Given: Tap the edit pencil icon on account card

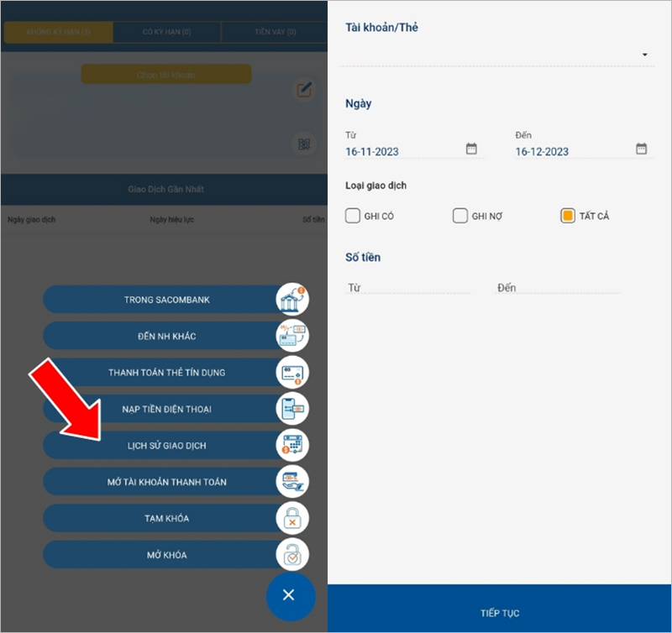Looking at the screenshot, I should coord(304,90).
